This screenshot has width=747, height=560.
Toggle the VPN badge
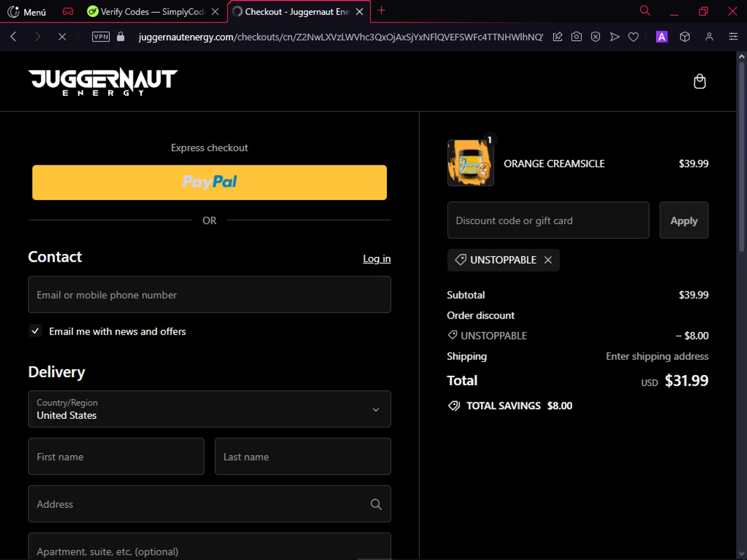coord(101,36)
